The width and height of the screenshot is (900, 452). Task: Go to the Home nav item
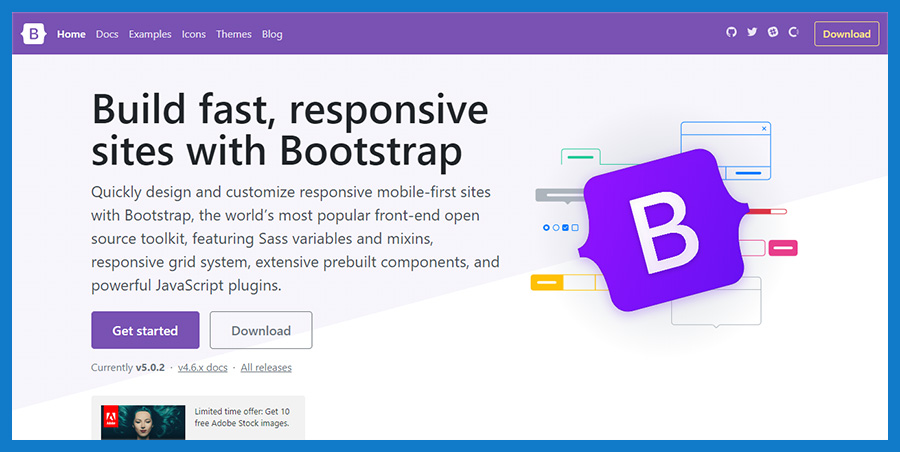click(x=71, y=34)
